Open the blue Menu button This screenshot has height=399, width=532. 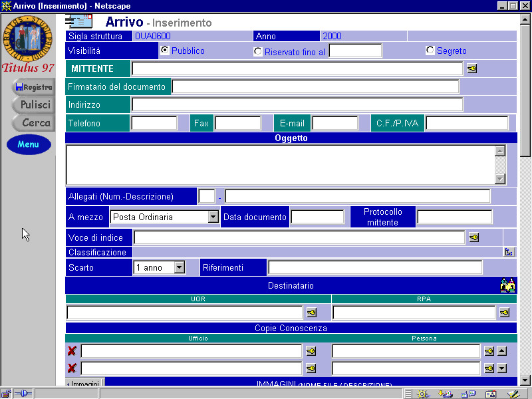(29, 144)
